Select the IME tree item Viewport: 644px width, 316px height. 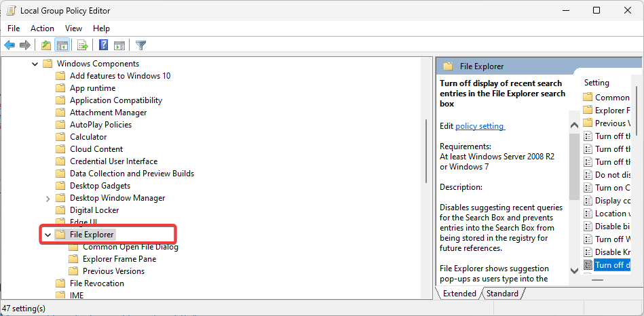pos(77,295)
